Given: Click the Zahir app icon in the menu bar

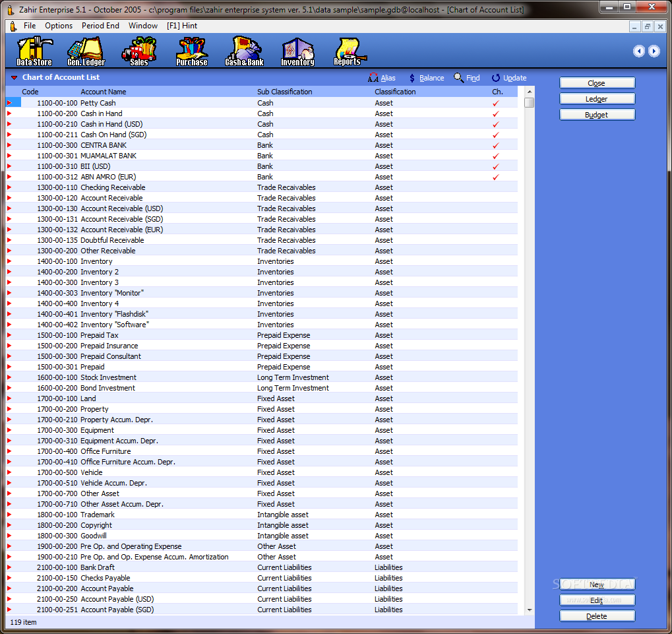Looking at the screenshot, I should click(13, 26).
